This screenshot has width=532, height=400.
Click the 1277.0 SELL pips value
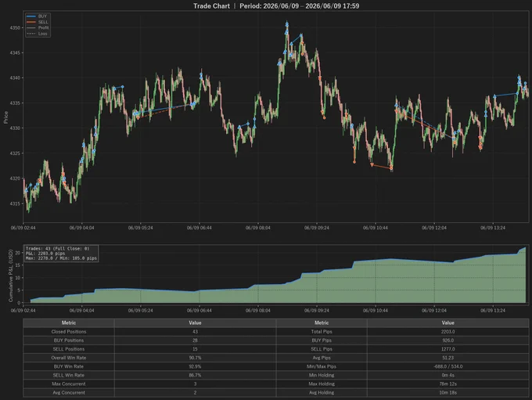pos(448,349)
